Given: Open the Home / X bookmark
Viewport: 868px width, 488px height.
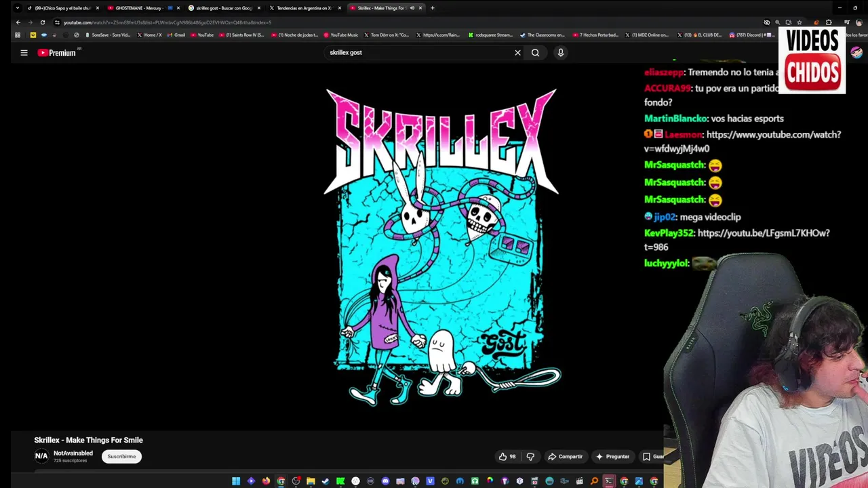Looking at the screenshot, I should [x=149, y=35].
